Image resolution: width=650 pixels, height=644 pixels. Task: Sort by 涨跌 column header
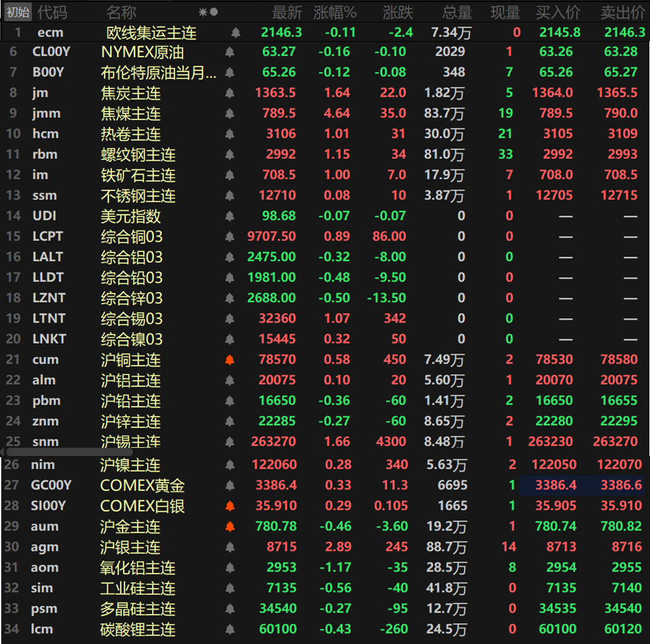tap(398, 12)
